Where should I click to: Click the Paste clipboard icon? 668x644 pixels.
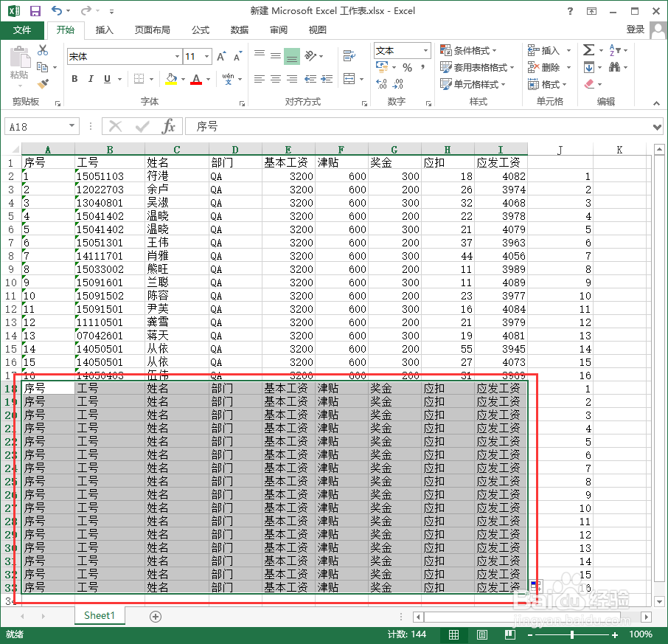[20, 58]
